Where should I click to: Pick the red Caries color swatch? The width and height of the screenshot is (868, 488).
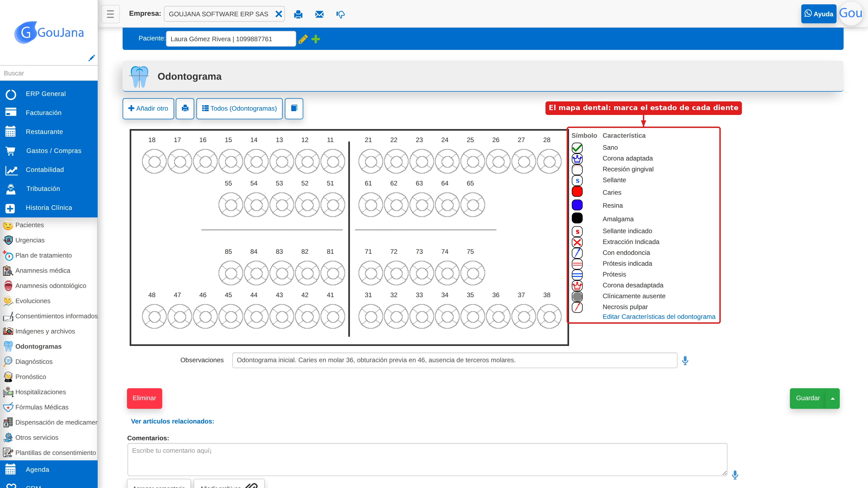tap(577, 191)
